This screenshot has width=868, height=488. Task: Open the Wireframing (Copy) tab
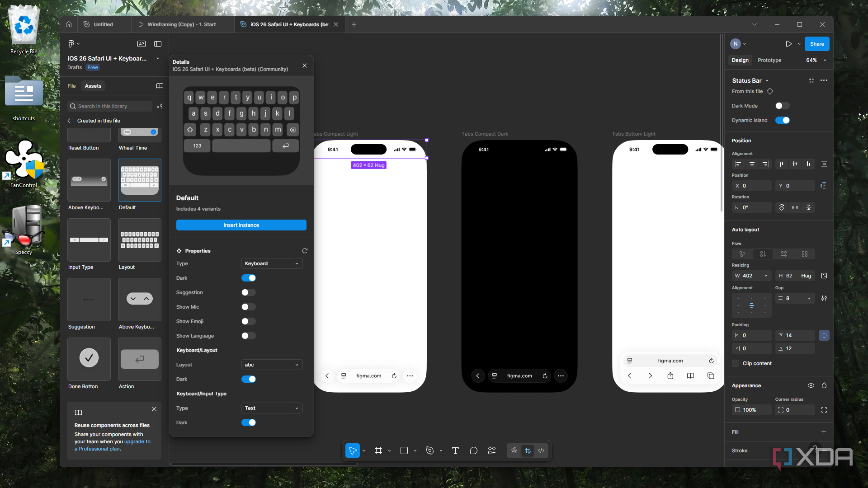183,24
